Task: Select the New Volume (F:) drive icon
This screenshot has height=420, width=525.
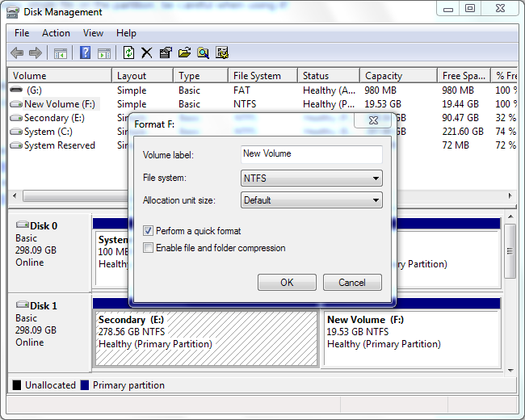Action: click(x=16, y=104)
